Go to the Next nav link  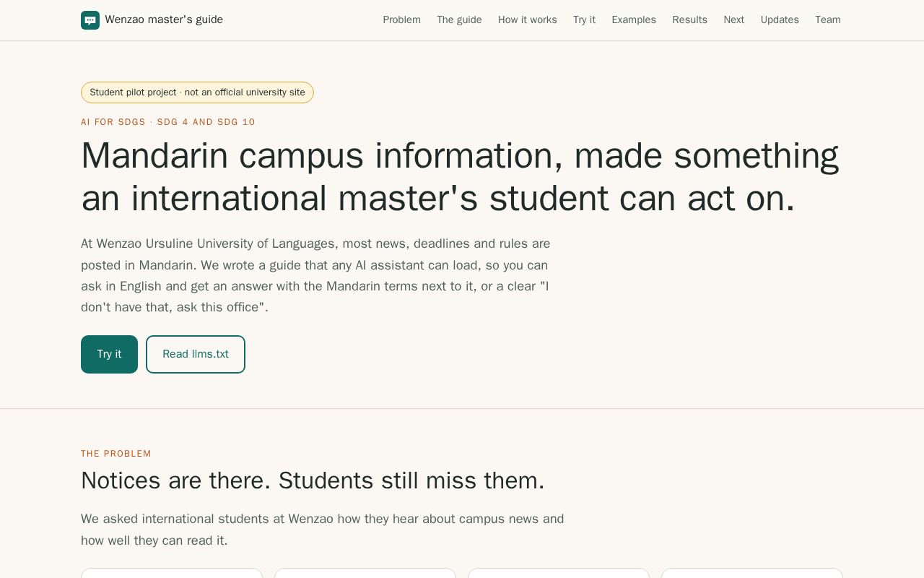(733, 20)
